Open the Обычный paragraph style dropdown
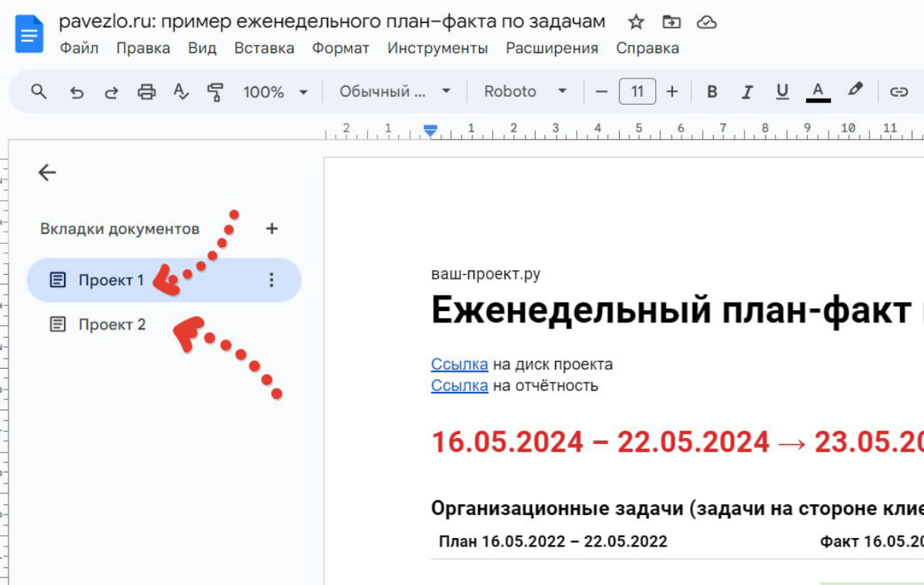 (x=395, y=92)
